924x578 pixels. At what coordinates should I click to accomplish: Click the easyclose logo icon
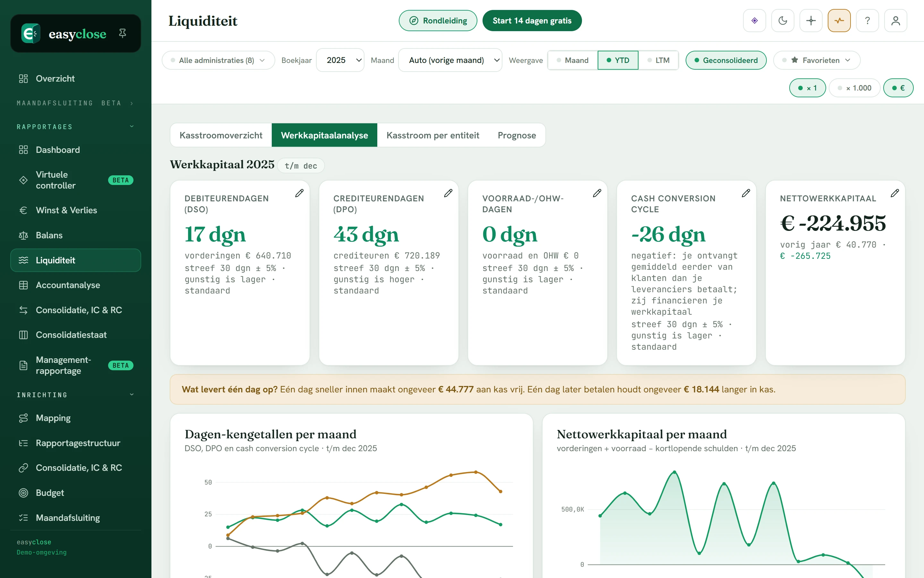pyautogui.click(x=30, y=34)
